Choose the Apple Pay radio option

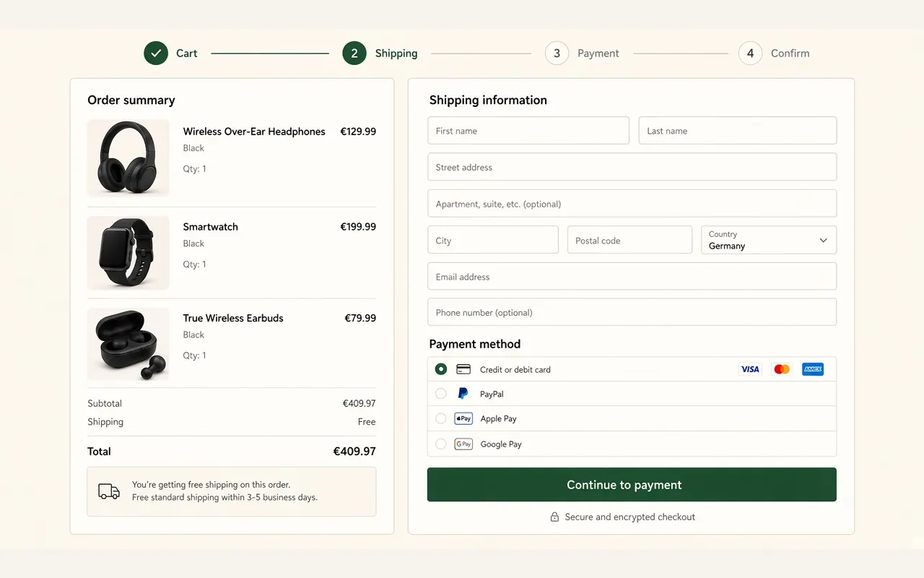(441, 418)
